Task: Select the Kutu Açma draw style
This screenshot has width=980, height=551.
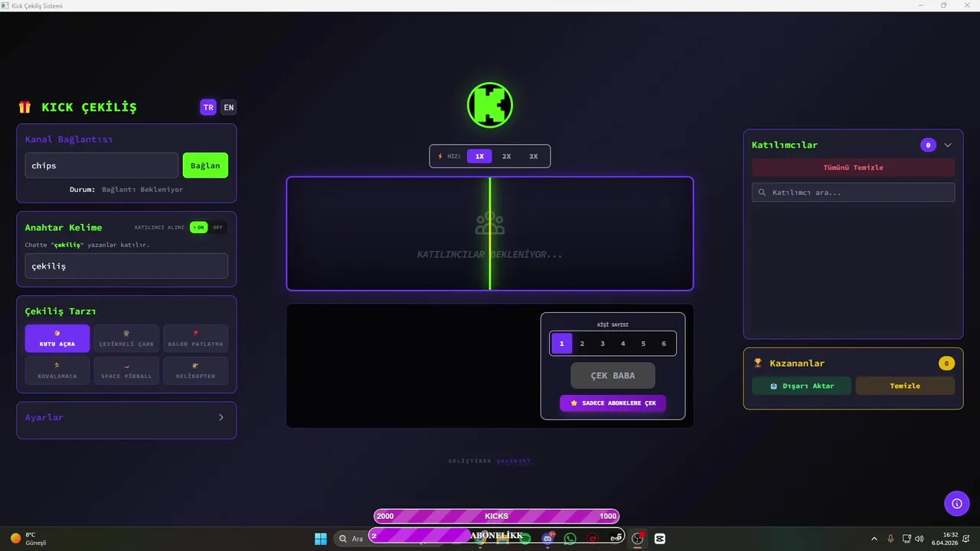Action: pyautogui.click(x=57, y=338)
